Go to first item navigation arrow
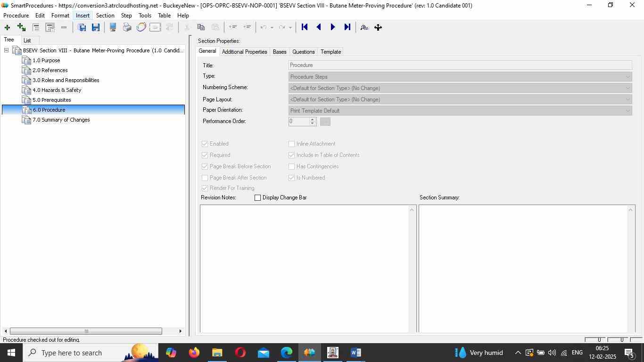 305,27
